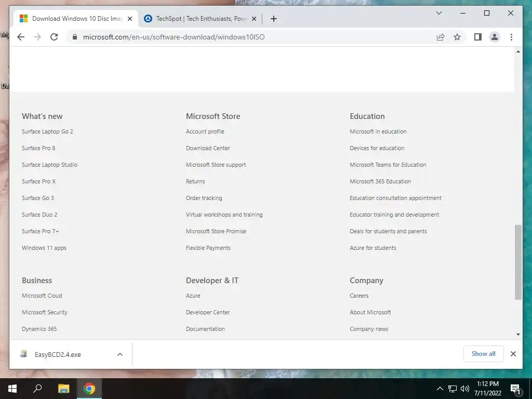Reload the current page
Screen dimensions: 532x399
(54, 37)
